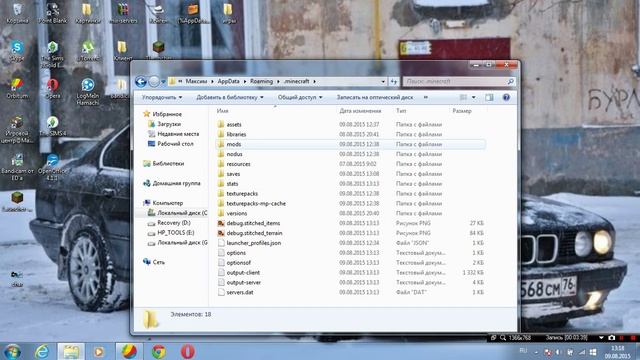Expand arrow after Roaming breadcrumb
The width and height of the screenshot is (640, 360).
pyautogui.click(x=278, y=82)
